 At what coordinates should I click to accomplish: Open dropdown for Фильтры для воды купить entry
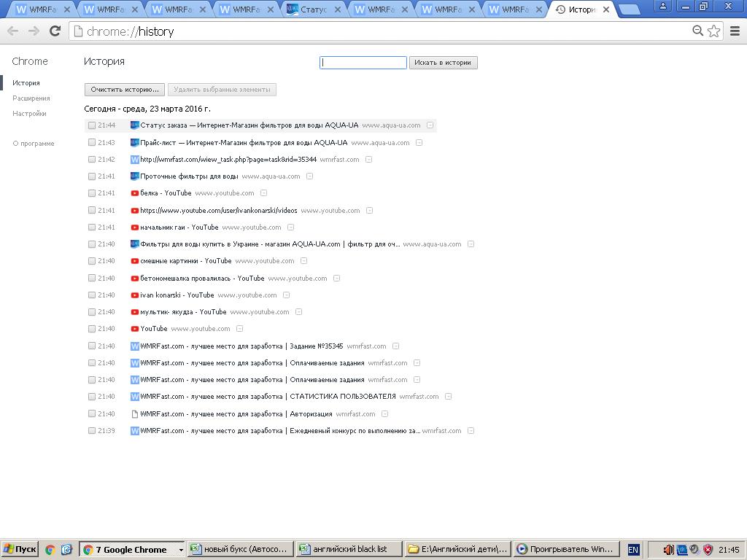pos(471,244)
